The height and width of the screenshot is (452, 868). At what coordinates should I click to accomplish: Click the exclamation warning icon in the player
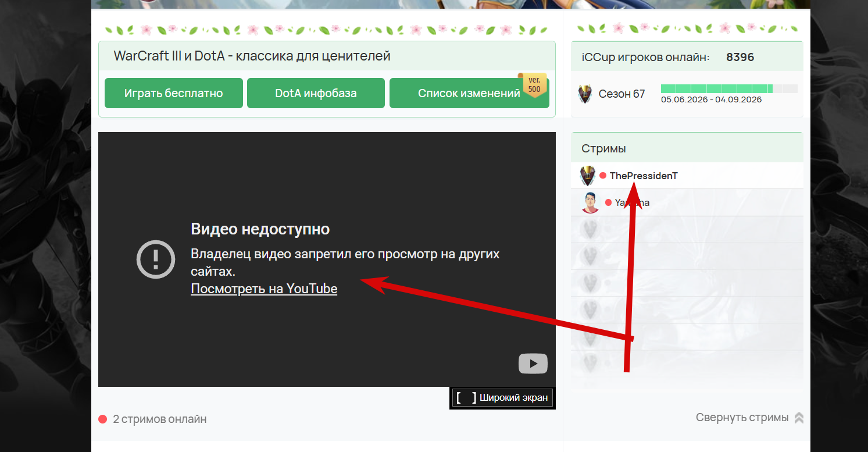(x=156, y=259)
